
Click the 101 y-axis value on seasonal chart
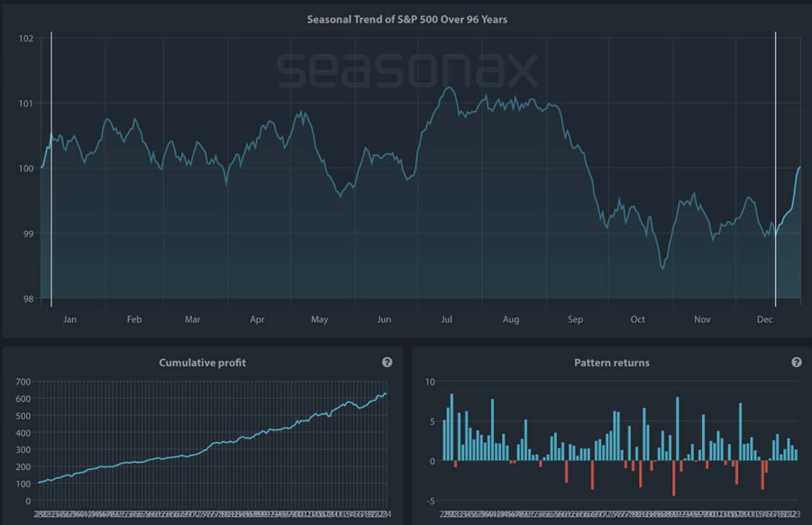coord(26,103)
